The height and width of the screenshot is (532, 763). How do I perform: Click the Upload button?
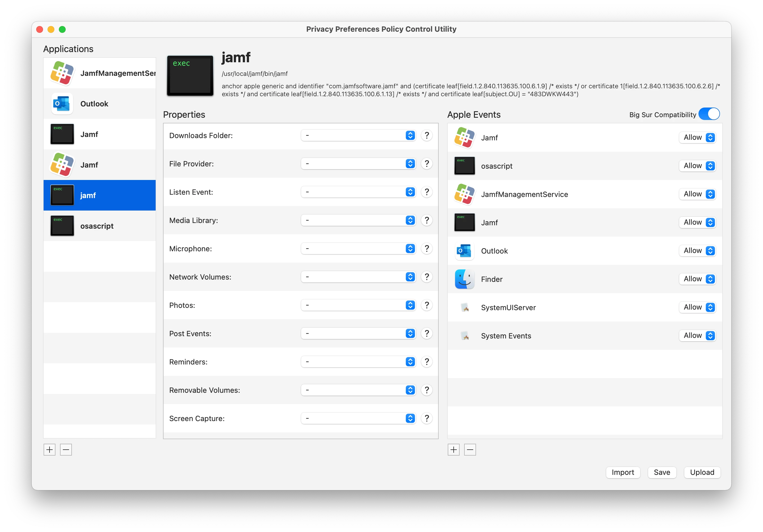[702, 472]
